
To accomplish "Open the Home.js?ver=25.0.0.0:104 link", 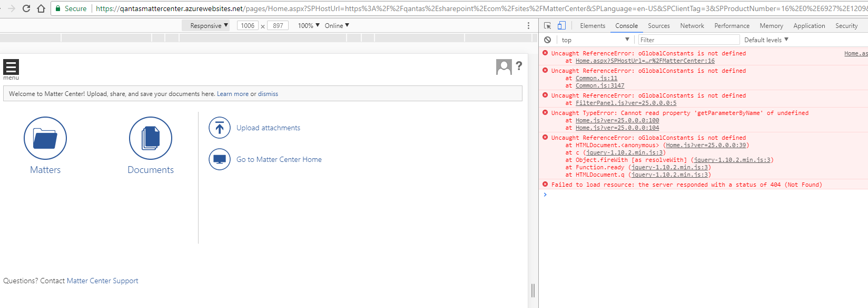I will [x=617, y=128].
